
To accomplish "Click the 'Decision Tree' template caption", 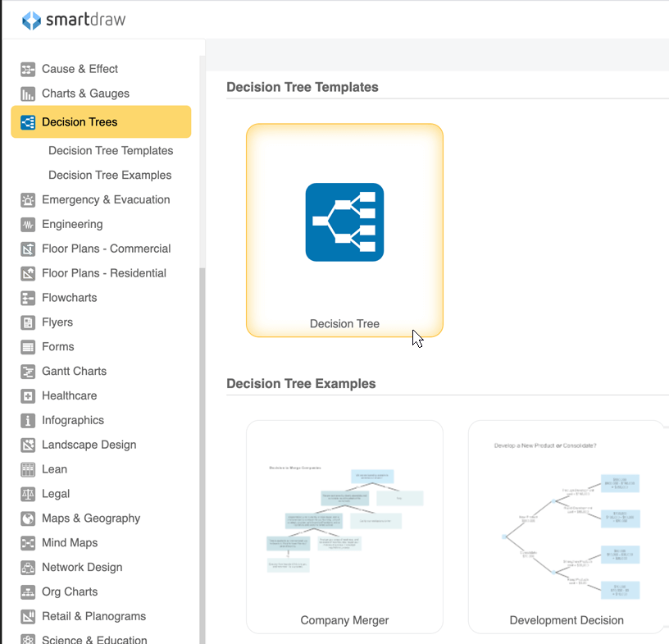I will tap(344, 324).
